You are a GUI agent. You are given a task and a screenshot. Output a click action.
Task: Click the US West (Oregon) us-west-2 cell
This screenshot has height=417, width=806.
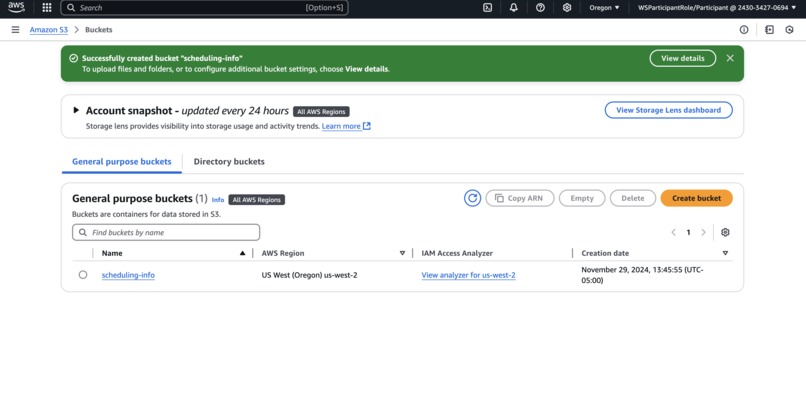point(309,275)
